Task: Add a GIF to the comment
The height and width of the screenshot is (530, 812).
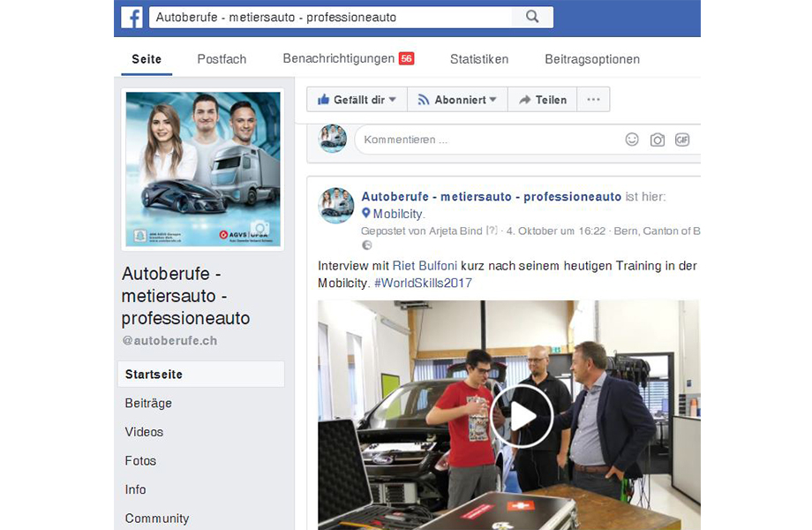Action: [x=682, y=140]
